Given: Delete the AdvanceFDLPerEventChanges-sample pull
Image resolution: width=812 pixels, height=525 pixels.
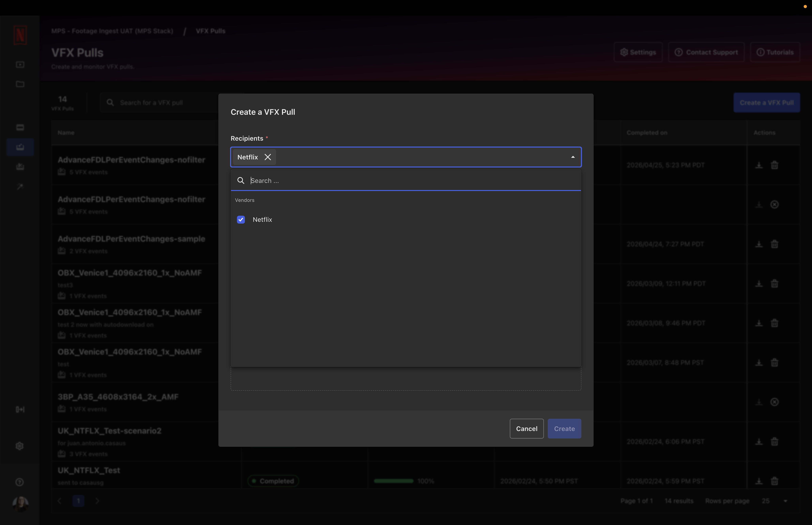Looking at the screenshot, I should [774, 244].
